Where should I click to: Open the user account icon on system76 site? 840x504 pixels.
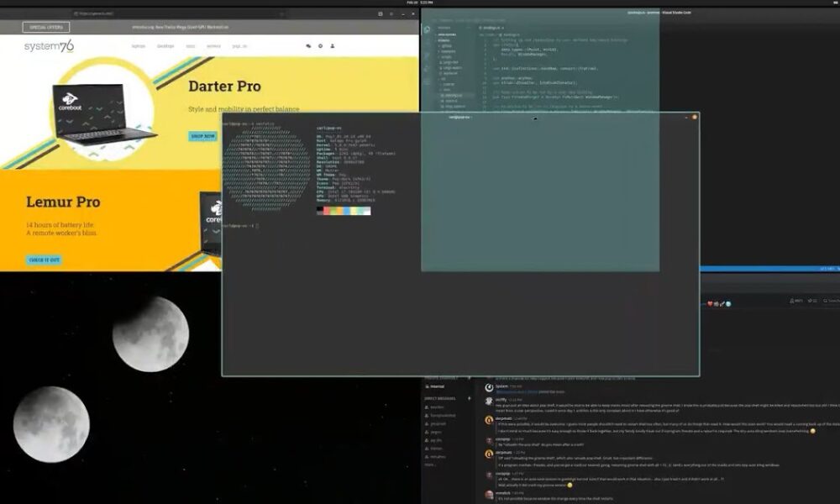332,46
